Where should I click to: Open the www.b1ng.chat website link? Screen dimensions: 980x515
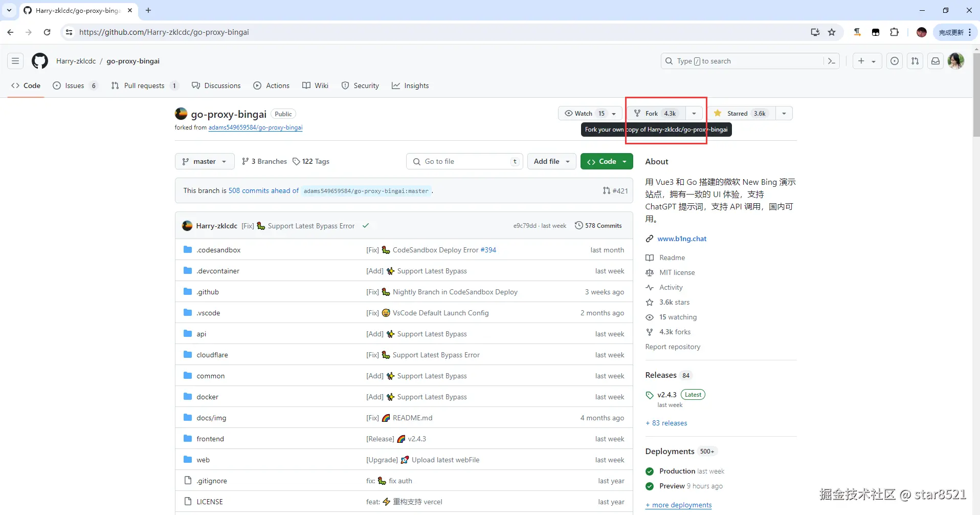(x=682, y=239)
